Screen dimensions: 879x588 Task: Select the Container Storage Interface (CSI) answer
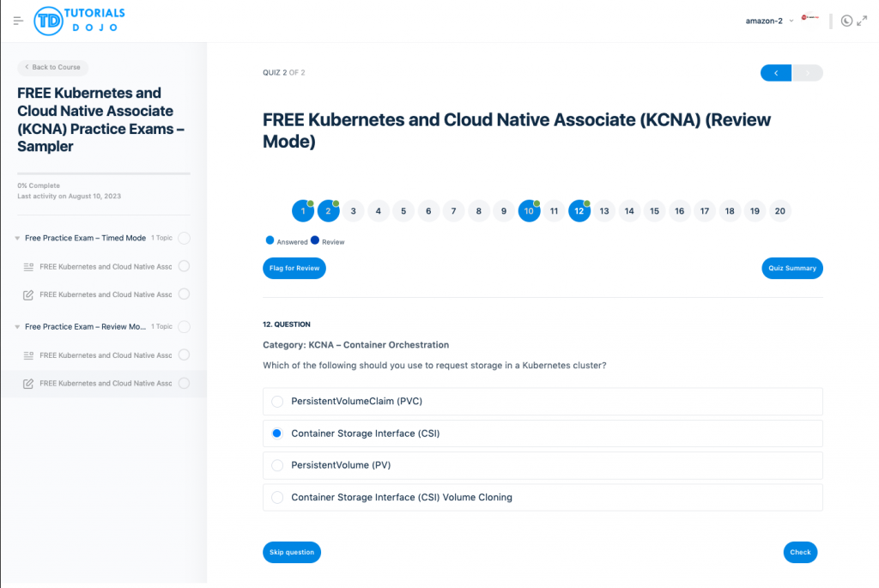tap(543, 433)
